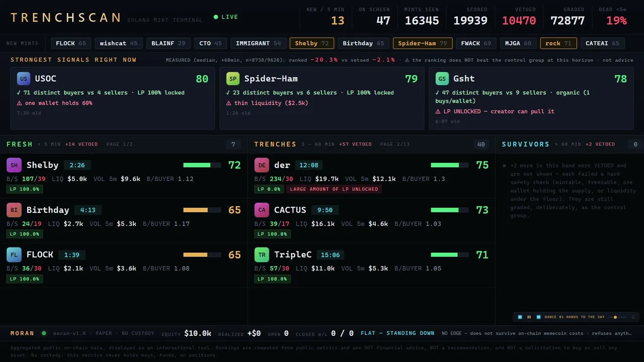Select the Shelby 72 ticker chip
644x362 pixels.
[x=312, y=43]
